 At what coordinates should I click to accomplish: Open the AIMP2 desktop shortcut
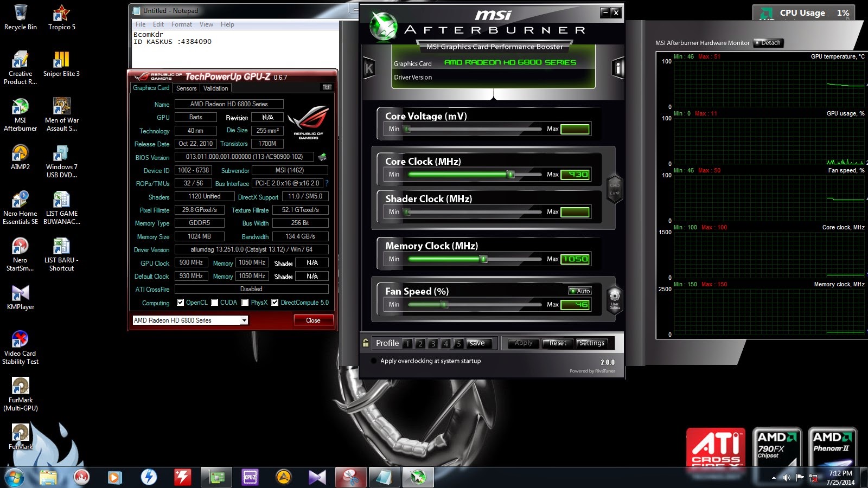[x=21, y=157]
